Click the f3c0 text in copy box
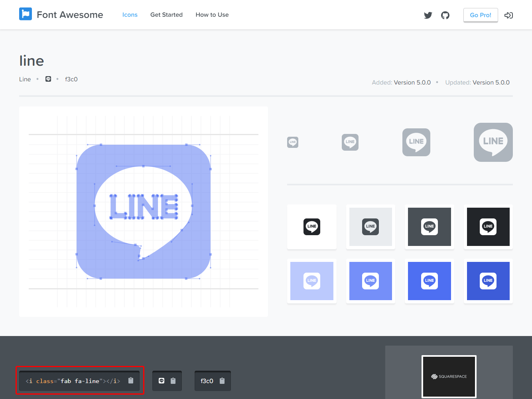 [207, 381]
